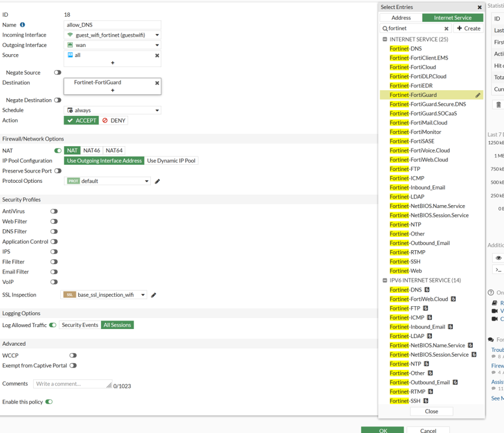The height and width of the screenshot is (433, 504).
Task: Select the NAT64 option
Action: (114, 150)
